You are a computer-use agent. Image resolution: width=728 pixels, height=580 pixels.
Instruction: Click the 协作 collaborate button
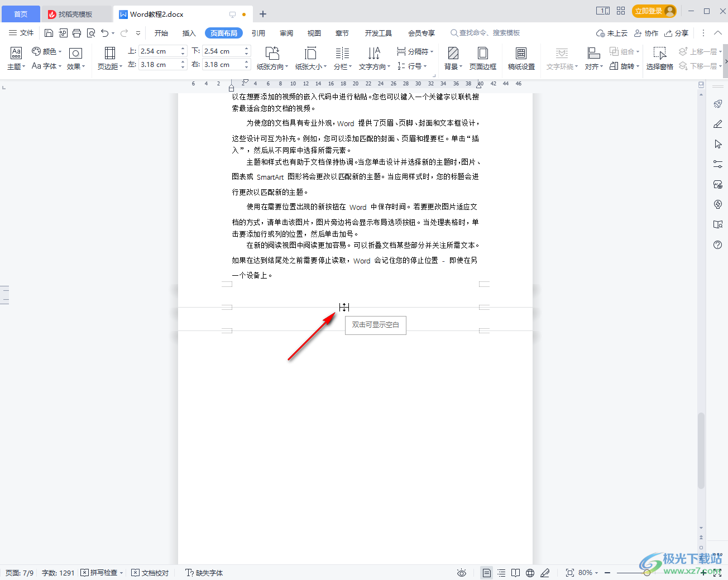coord(646,33)
